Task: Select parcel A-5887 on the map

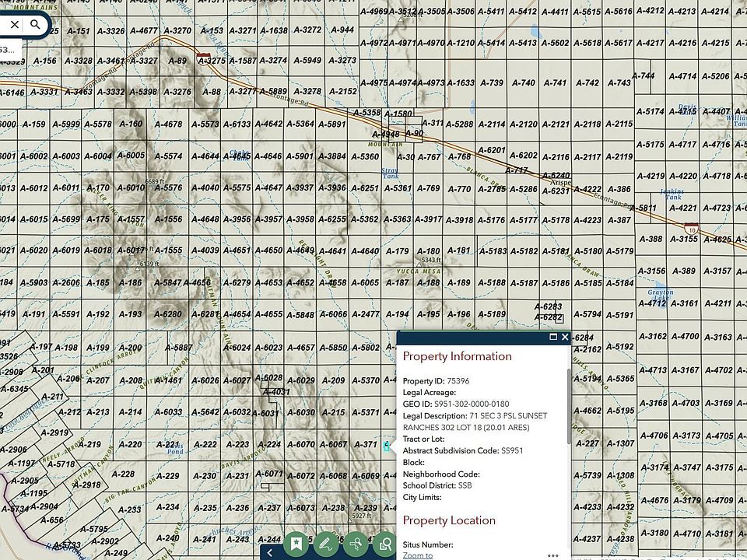Action: pos(179,348)
